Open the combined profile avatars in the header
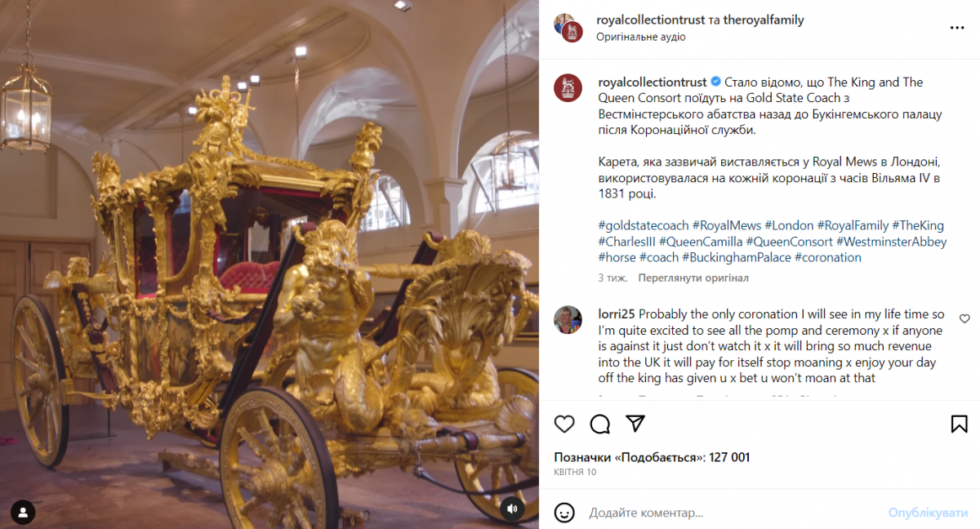 (568, 27)
